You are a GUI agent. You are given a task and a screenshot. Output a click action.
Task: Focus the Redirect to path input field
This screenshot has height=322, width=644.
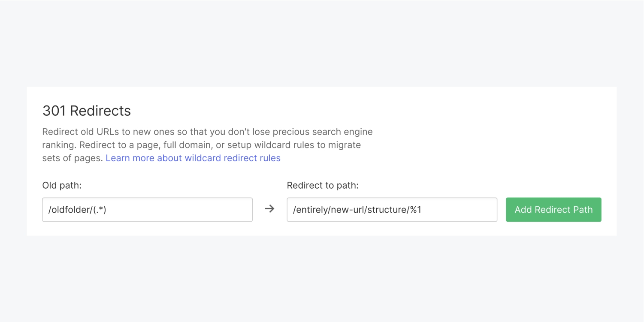[x=392, y=210]
